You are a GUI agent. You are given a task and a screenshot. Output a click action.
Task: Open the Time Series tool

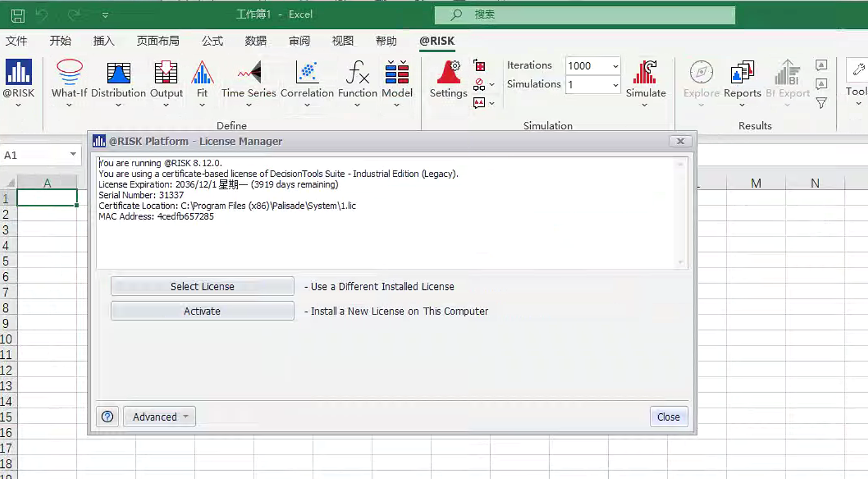pos(249,73)
